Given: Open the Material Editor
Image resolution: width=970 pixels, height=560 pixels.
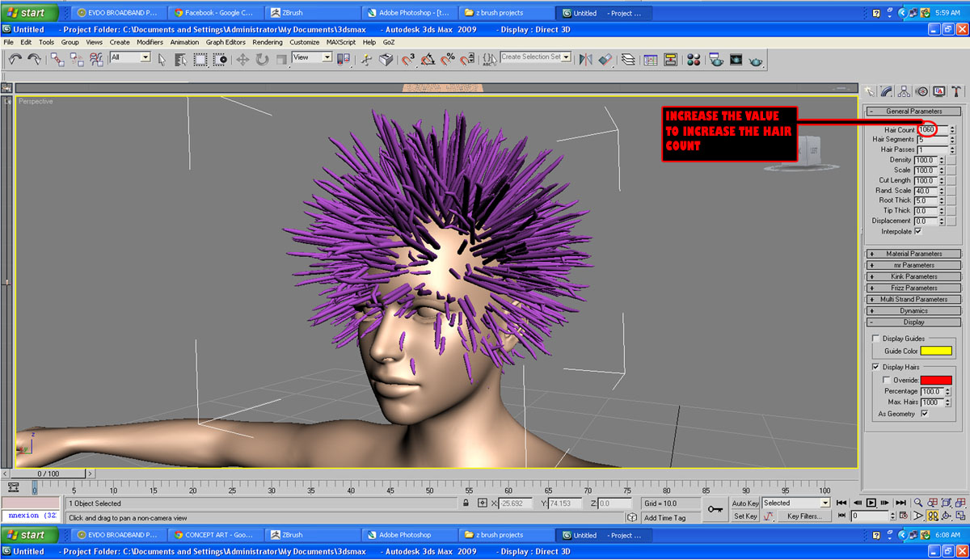Looking at the screenshot, I should [x=694, y=60].
